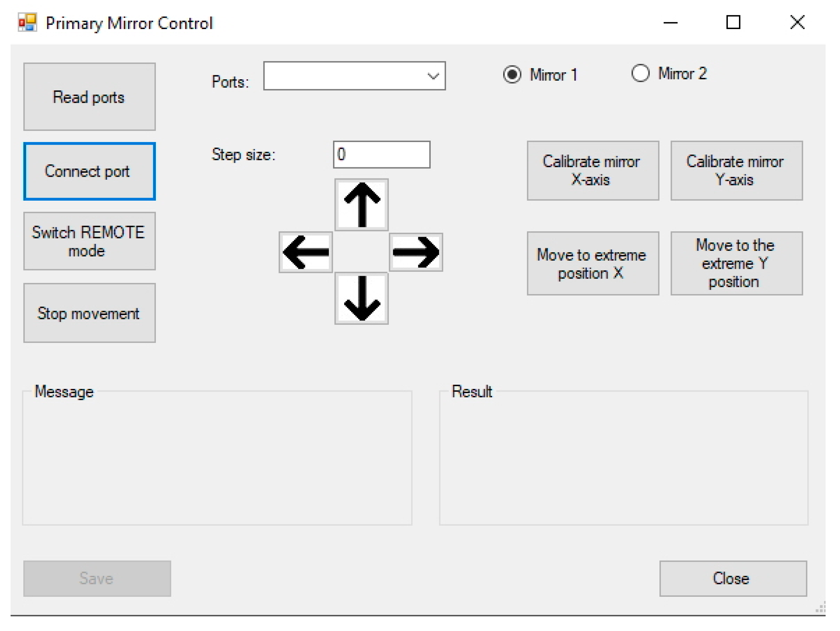Switch to REMOTE mode
The image size is (840, 631).
point(89,241)
